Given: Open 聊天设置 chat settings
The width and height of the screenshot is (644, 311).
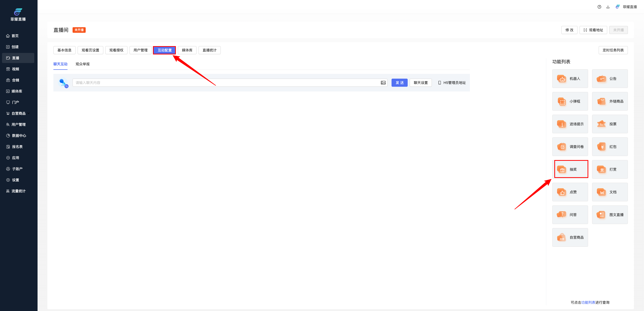Looking at the screenshot, I should (x=421, y=83).
